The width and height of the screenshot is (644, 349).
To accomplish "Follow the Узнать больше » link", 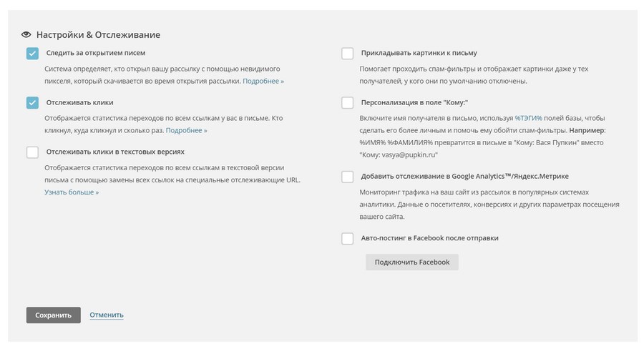I will click(x=72, y=192).
